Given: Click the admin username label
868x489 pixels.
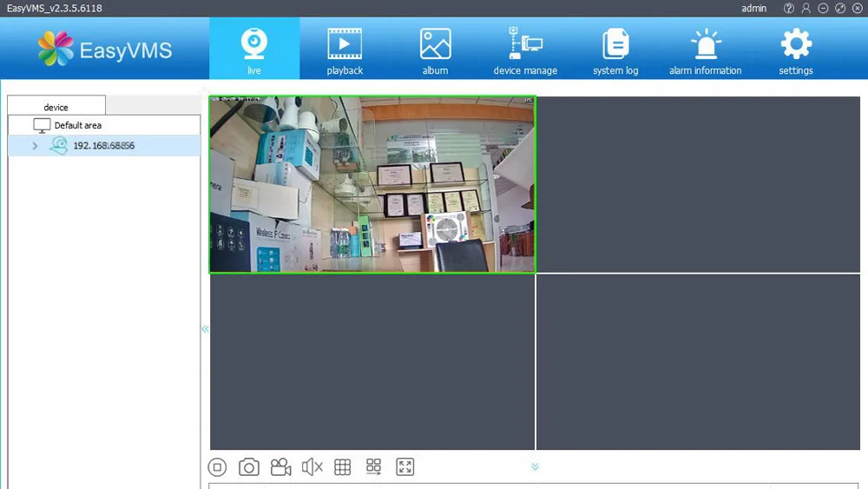Looking at the screenshot, I should pos(754,9).
